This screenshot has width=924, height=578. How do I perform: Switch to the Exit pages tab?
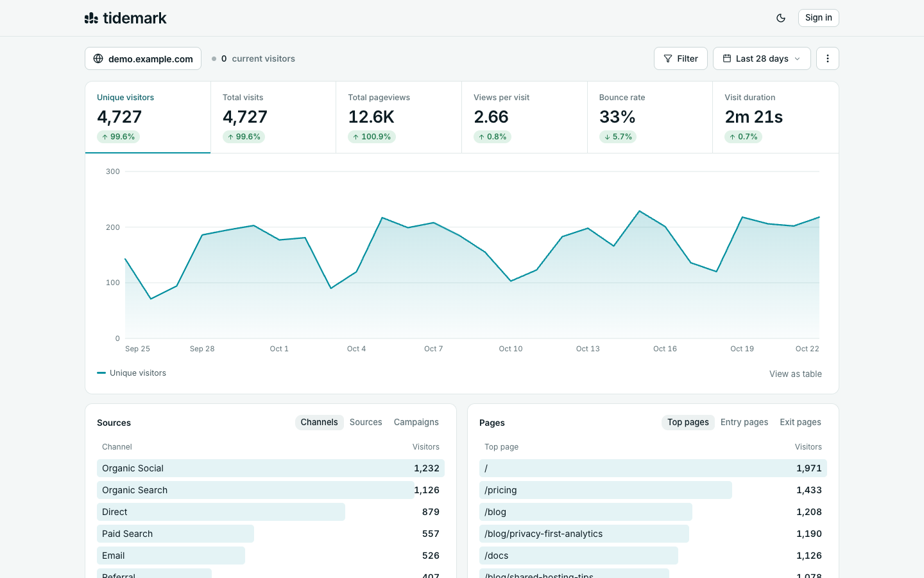coord(800,422)
